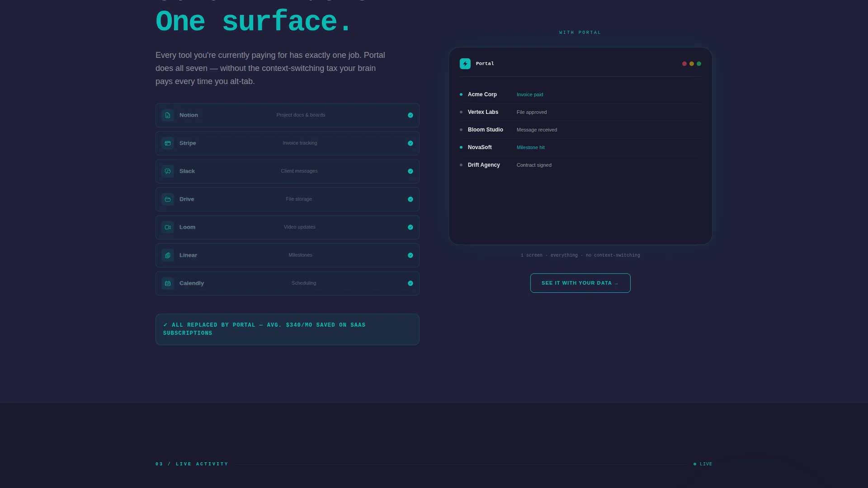Click the Milestones description
Viewport: 868px width, 488px height.
[300, 255]
